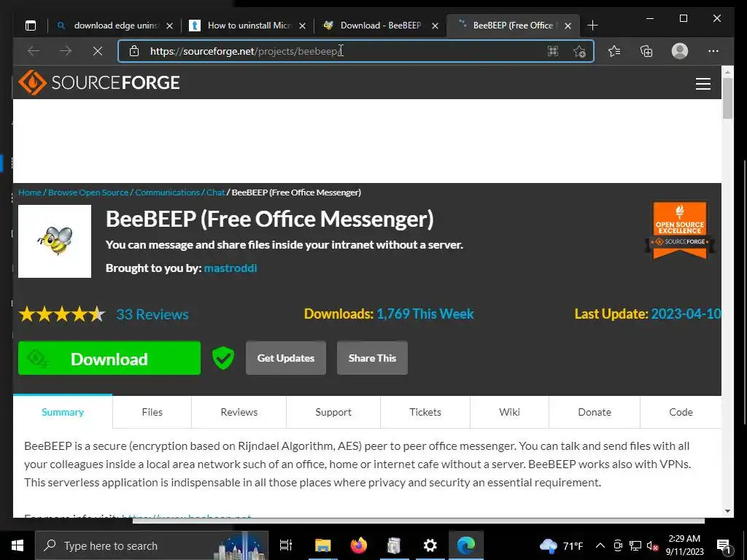Click the muted volume icon
This screenshot has width=747, height=560.
[x=652, y=545]
